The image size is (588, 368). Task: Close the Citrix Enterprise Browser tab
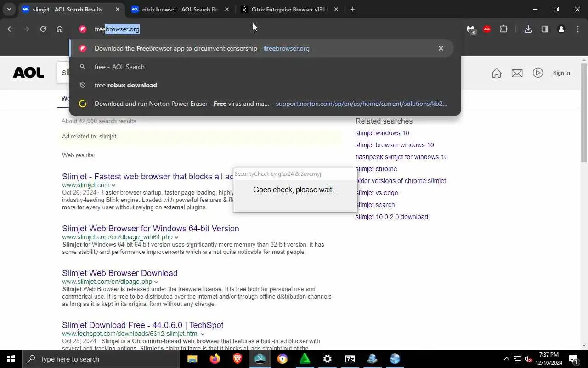click(x=336, y=9)
